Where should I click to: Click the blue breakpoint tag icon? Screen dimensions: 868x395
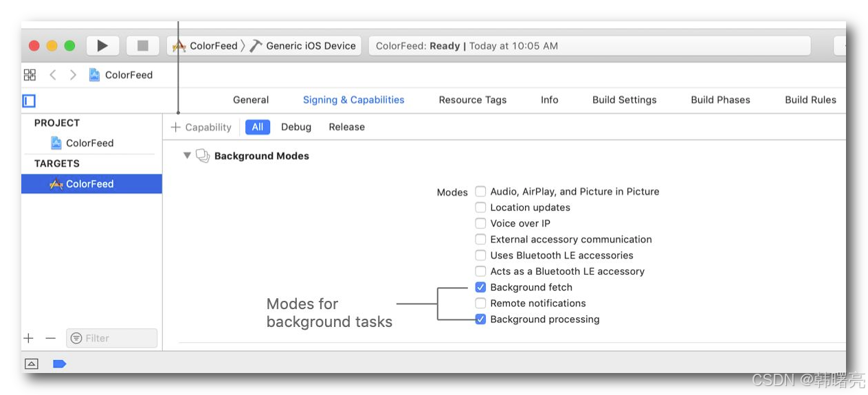tap(59, 363)
